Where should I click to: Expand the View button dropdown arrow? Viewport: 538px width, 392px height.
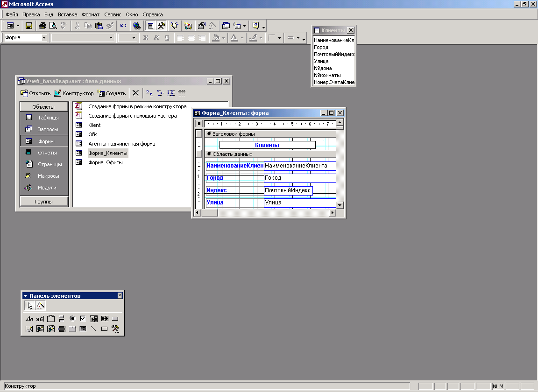(x=18, y=26)
